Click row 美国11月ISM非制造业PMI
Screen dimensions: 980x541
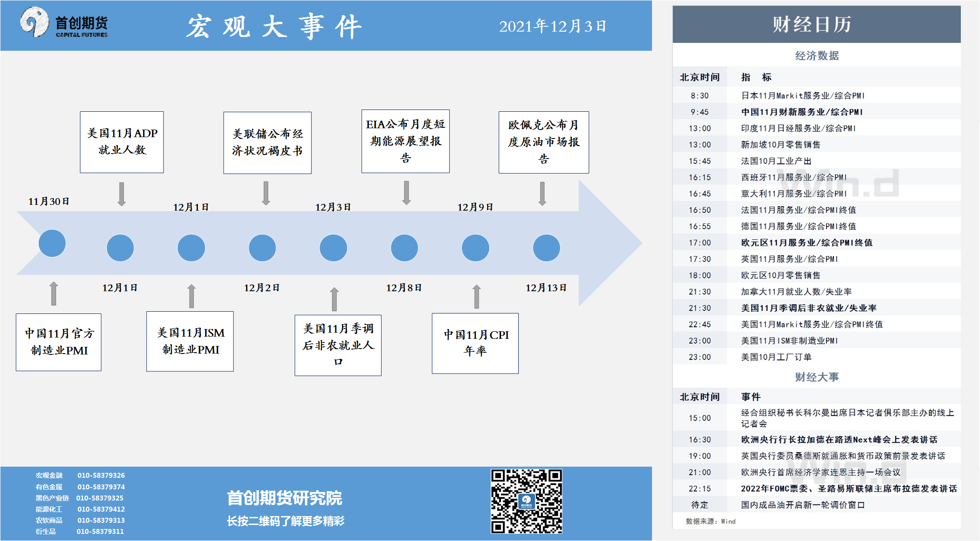[x=816, y=341]
